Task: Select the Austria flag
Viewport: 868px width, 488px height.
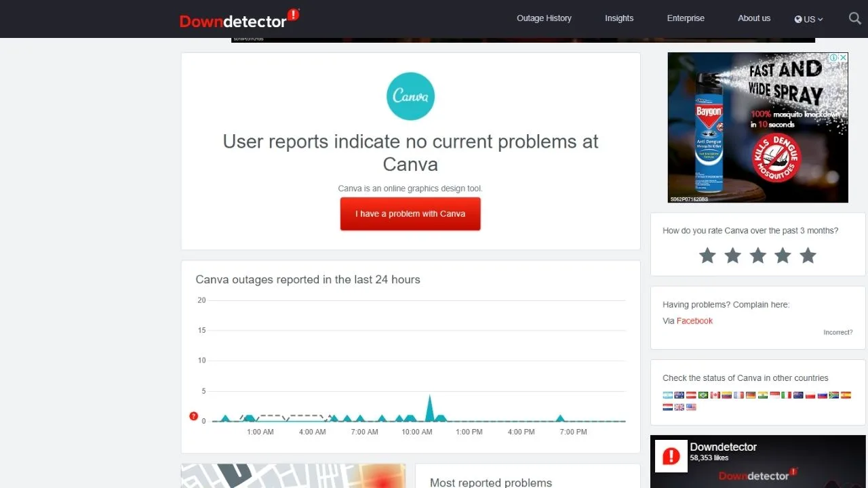Action: point(691,395)
